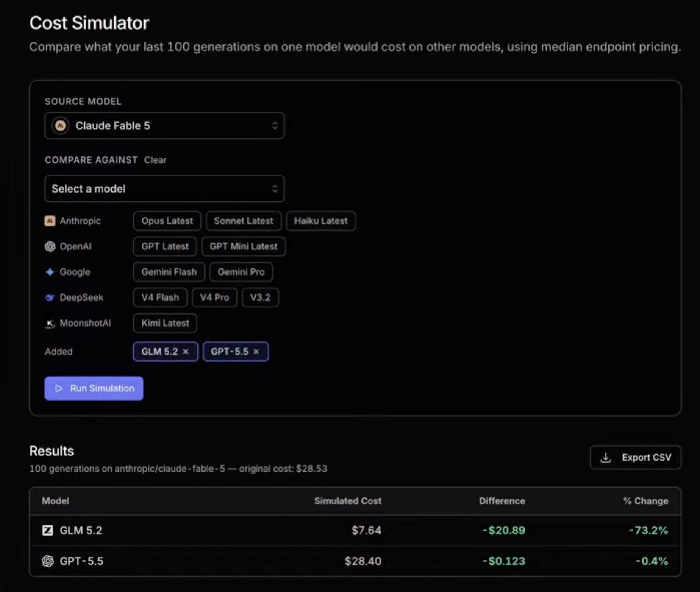Add the Haiku Latest preset
Image resolution: width=700 pixels, height=592 pixels.
click(x=321, y=221)
